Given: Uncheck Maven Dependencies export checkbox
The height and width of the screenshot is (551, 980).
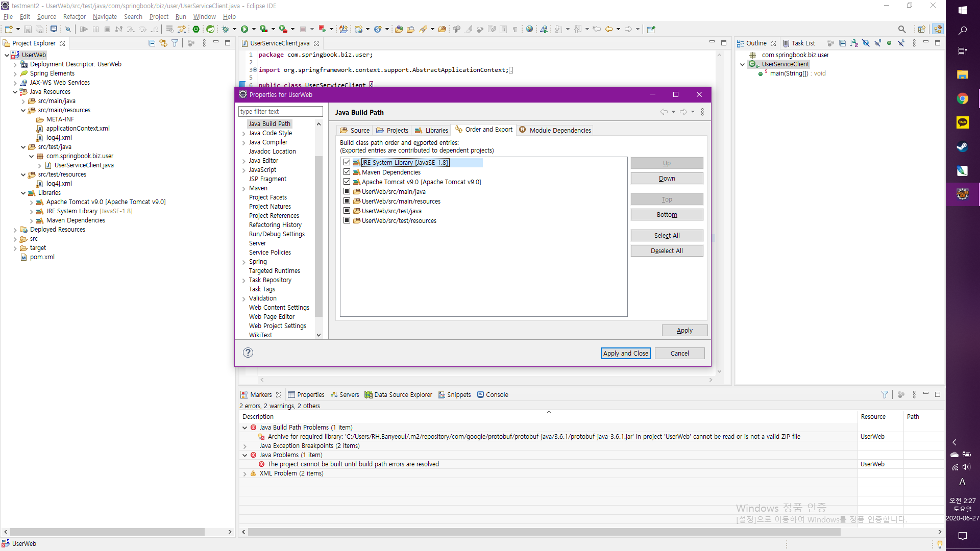Looking at the screenshot, I should pos(347,172).
